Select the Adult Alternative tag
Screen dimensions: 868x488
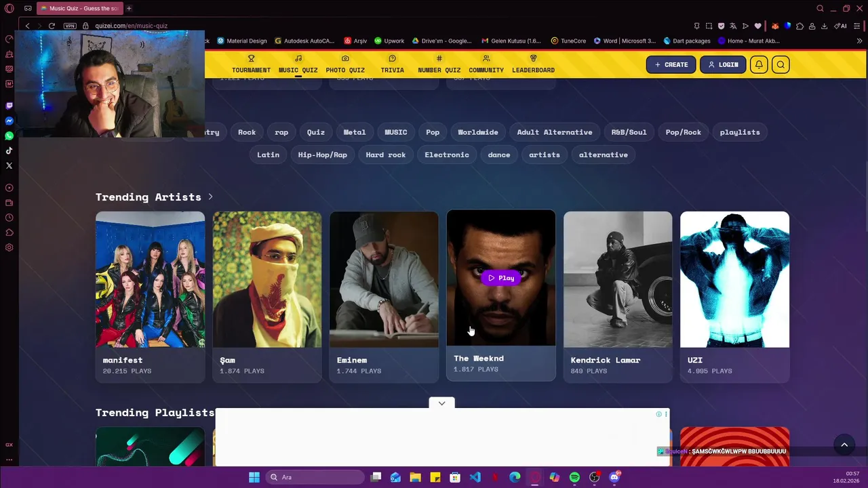pos(555,132)
